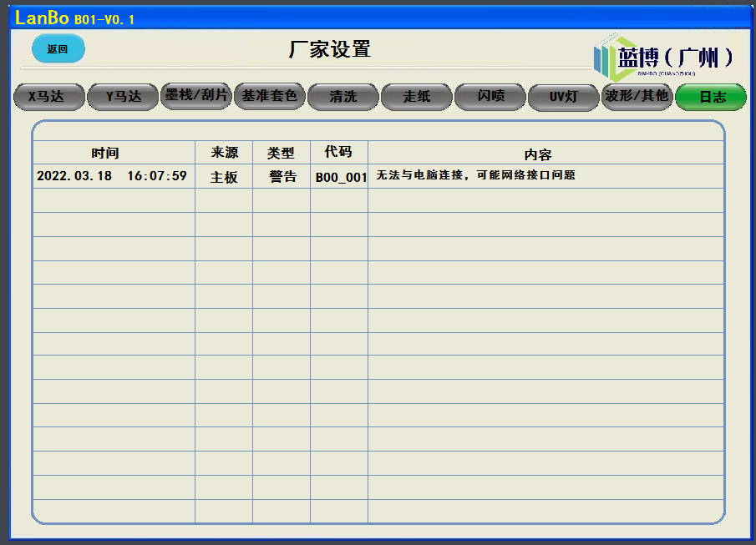
Task: Go to the 清洗 tab
Action: pyautogui.click(x=342, y=97)
